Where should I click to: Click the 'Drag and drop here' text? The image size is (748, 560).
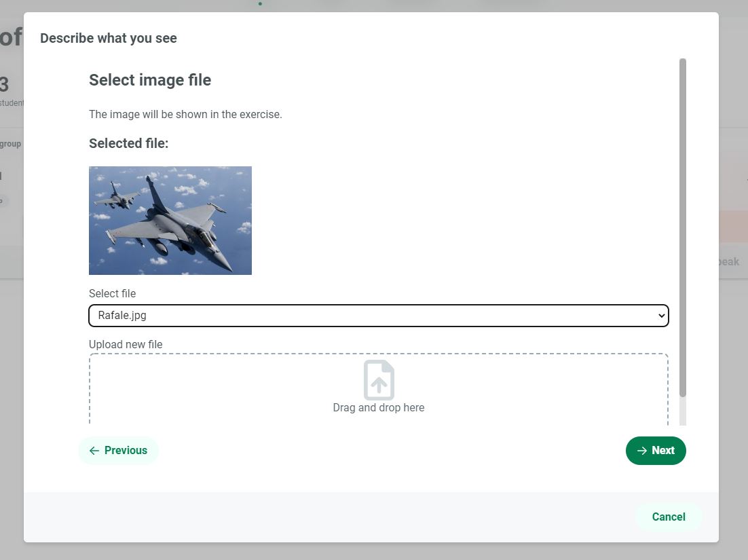click(x=379, y=408)
